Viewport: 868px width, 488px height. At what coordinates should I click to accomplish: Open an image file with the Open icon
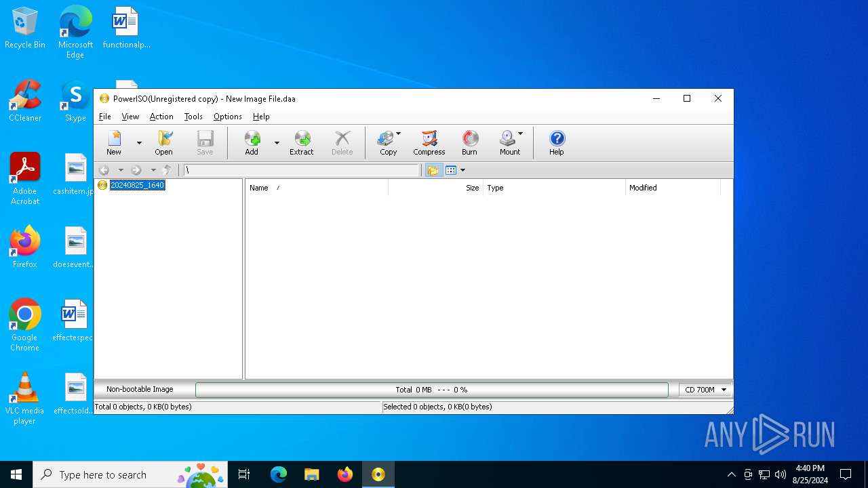coord(164,143)
